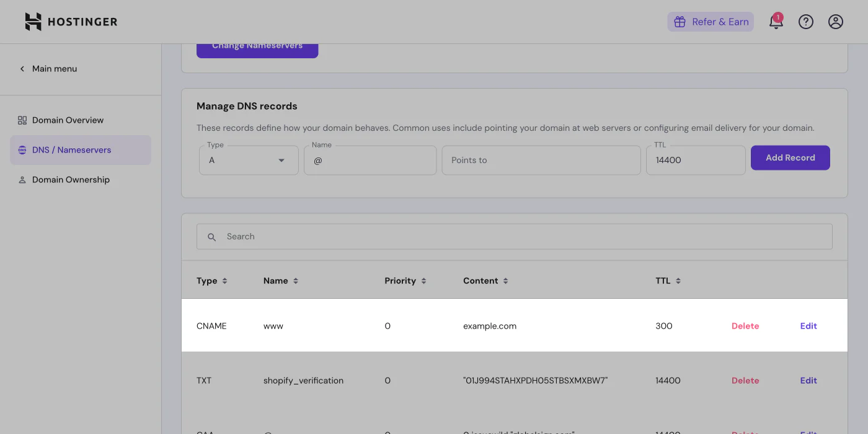The image size is (868, 434).
Task: Edit the www CNAME record
Action: pyautogui.click(x=808, y=325)
